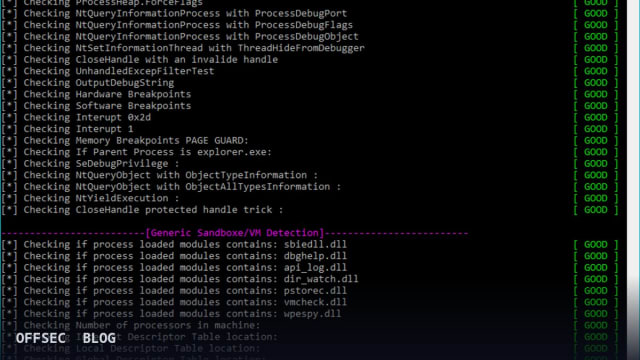Select the dir_watch.dll module check line
The width and height of the screenshot is (640, 360).
point(180,279)
